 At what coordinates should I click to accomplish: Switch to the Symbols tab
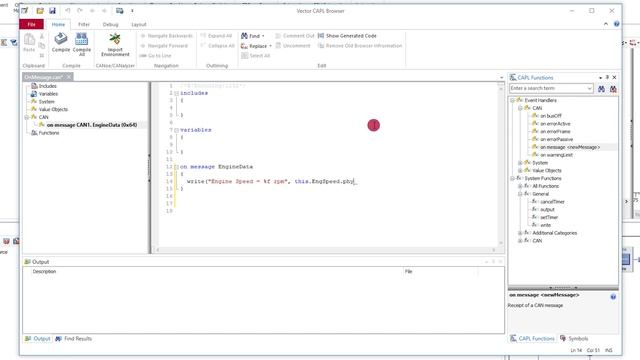point(574,339)
